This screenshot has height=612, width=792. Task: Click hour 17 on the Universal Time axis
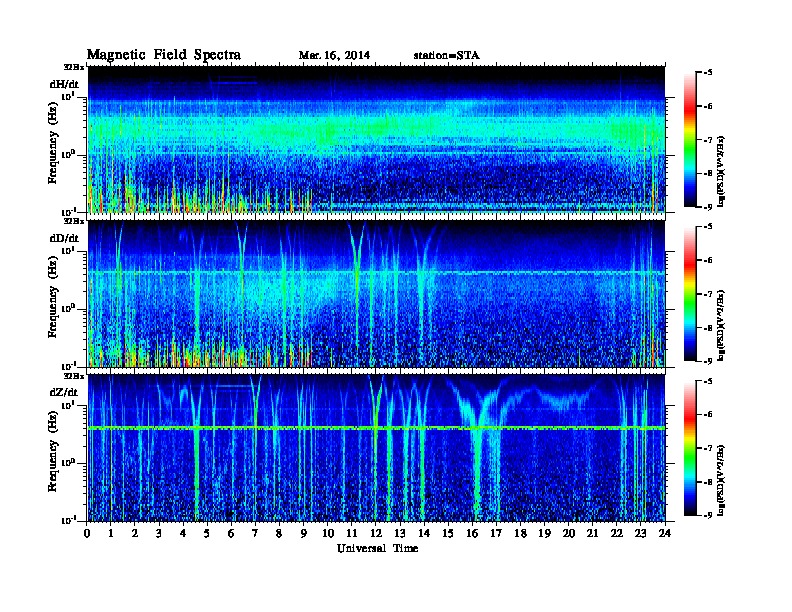click(x=497, y=533)
